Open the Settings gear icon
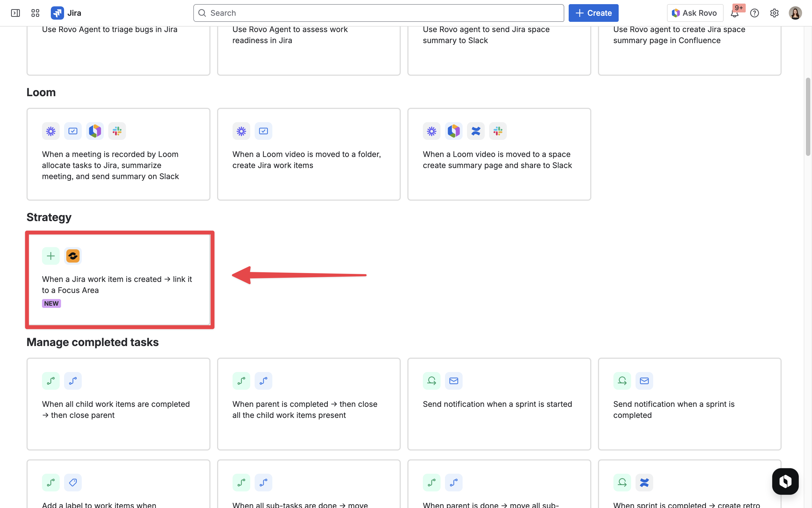Image resolution: width=812 pixels, height=508 pixels. click(774, 13)
